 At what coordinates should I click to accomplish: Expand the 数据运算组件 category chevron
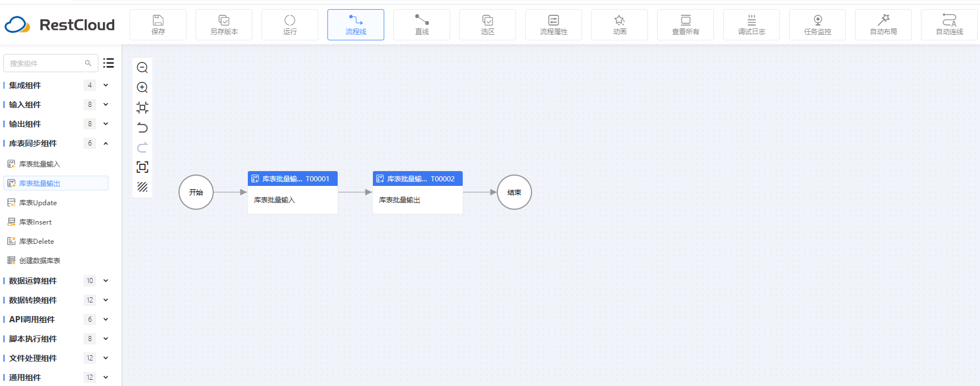point(106,281)
